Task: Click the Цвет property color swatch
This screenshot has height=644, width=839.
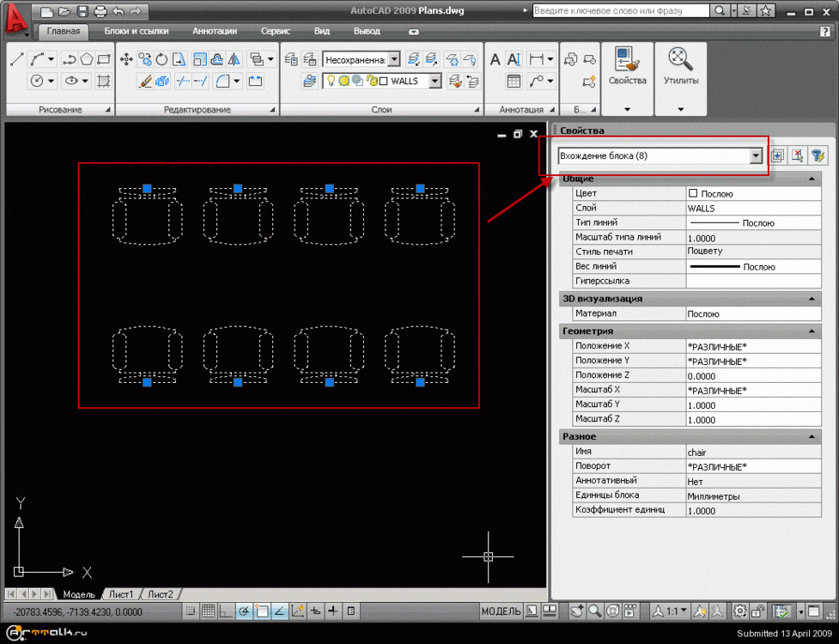Action: (x=693, y=193)
